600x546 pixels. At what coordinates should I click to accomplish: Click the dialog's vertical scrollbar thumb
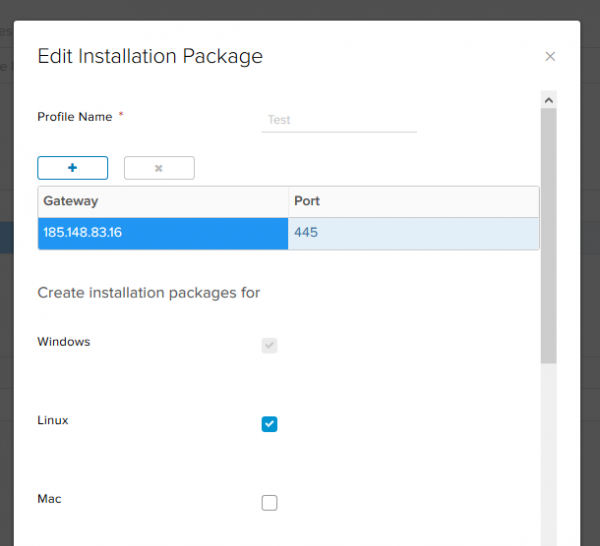point(548,235)
